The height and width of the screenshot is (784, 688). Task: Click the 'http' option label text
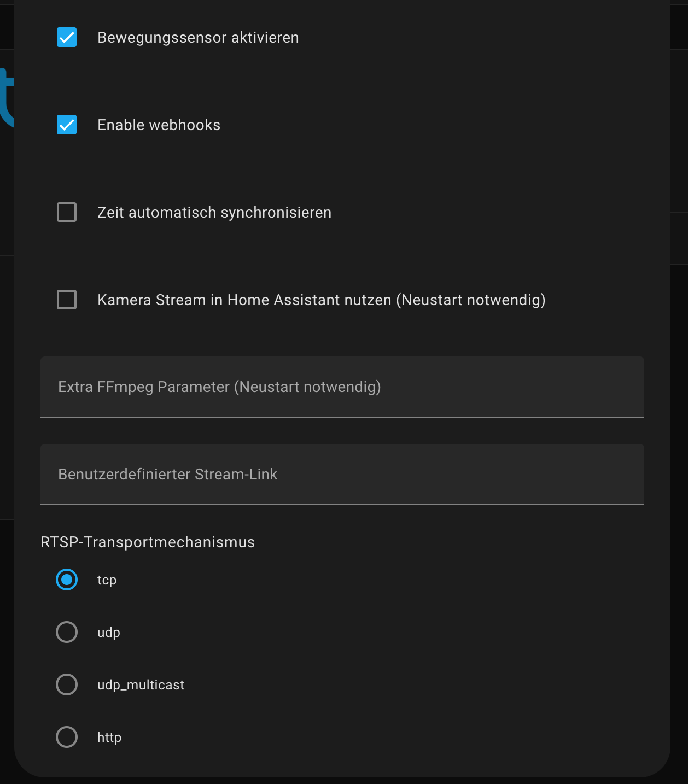(109, 738)
